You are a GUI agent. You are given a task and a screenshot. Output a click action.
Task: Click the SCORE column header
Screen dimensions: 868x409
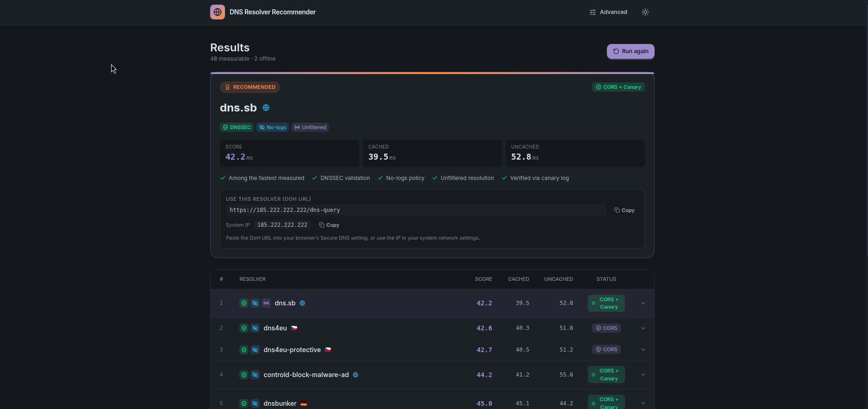pyautogui.click(x=483, y=279)
